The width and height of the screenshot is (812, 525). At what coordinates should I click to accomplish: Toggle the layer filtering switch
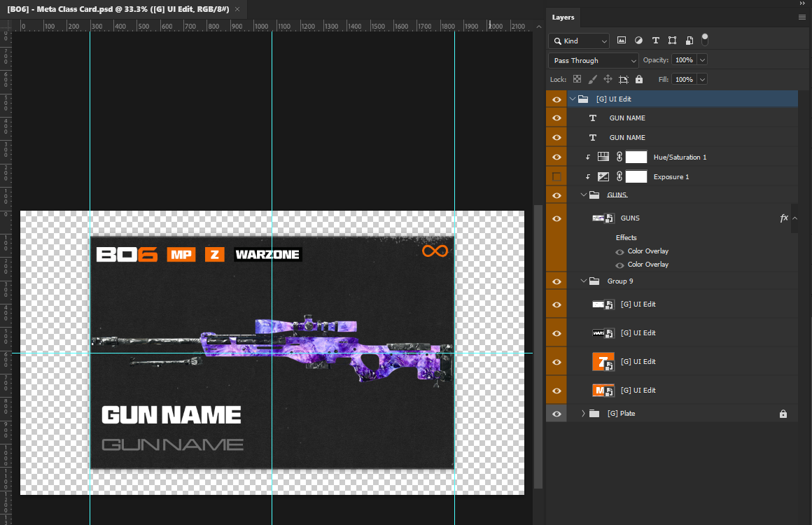tap(705, 38)
